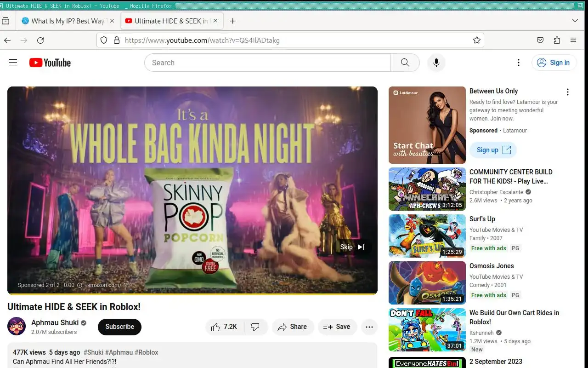The height and width of the screenshot is (368, 588).
Task: Click Free with ads badge for Surf's Up
Action: pos(489,248)
